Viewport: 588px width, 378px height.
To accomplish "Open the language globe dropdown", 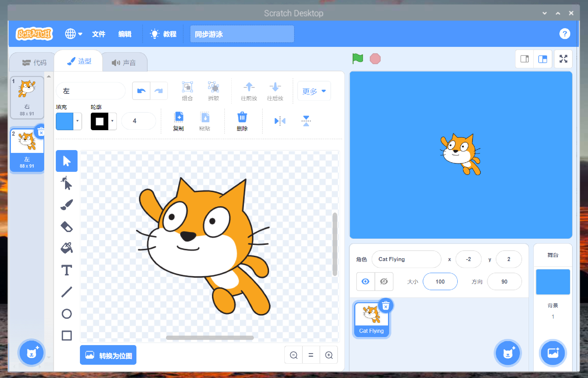I will point(73,34).
